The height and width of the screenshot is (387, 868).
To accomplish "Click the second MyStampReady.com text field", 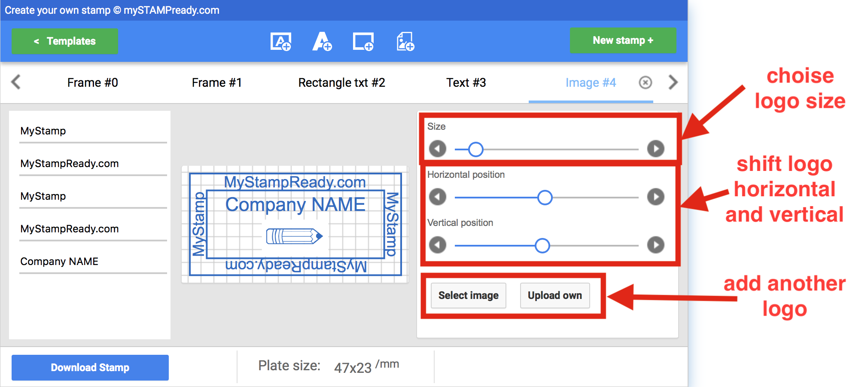I will [93, 229].
